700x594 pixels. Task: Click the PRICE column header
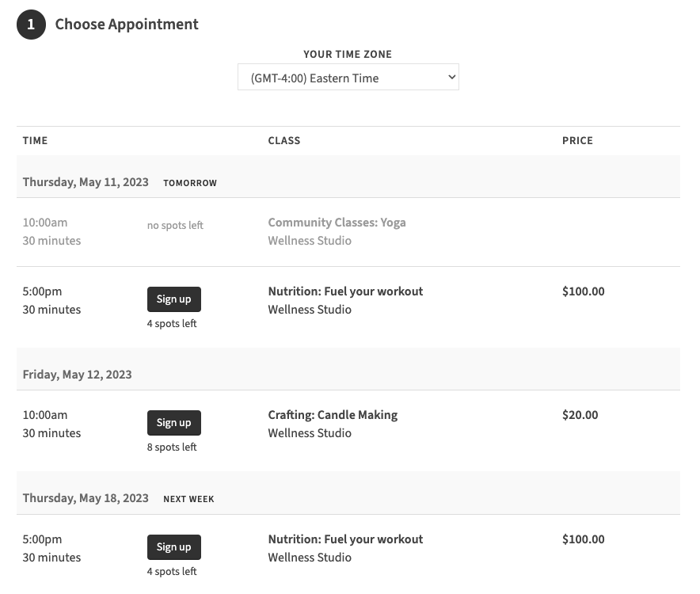tap(577, 141)
